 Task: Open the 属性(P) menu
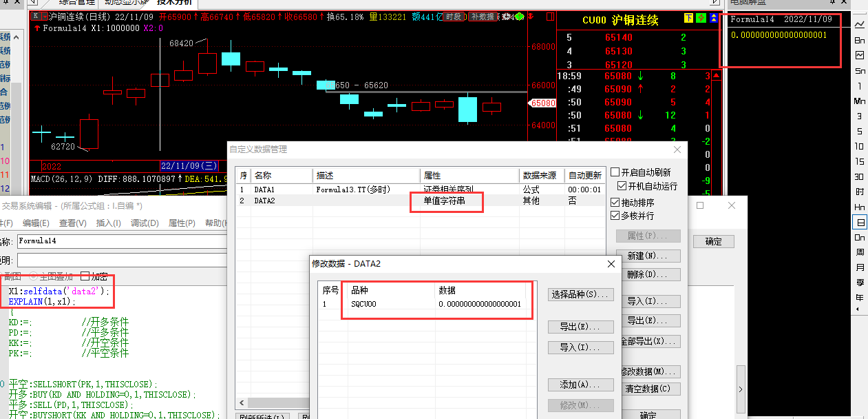point(182,223)
